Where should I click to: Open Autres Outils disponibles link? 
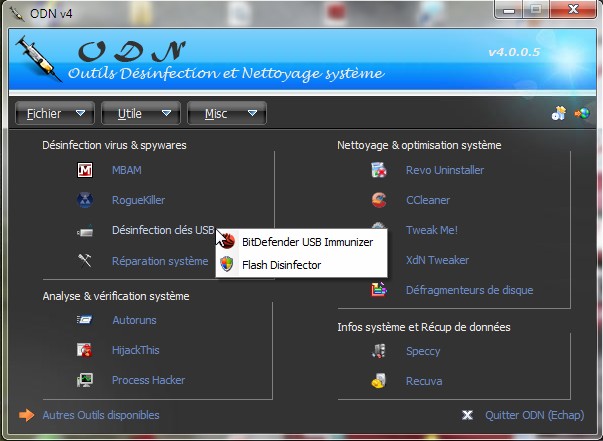pos(101,415)
